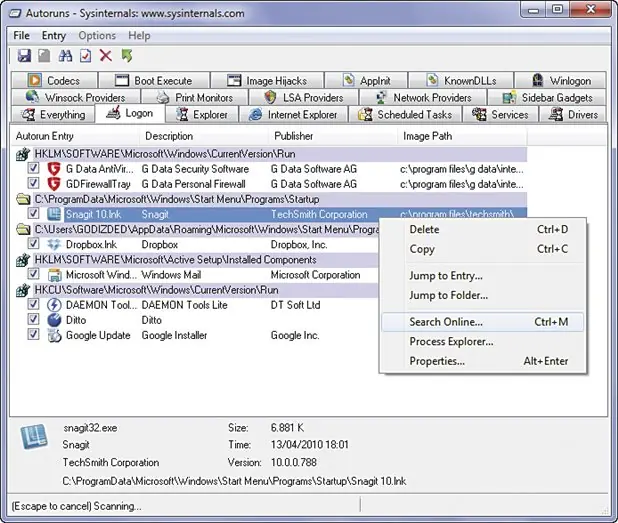
Task: Choose Delete in the context menu
Action: pyautogui.click(x=482, y=229)
